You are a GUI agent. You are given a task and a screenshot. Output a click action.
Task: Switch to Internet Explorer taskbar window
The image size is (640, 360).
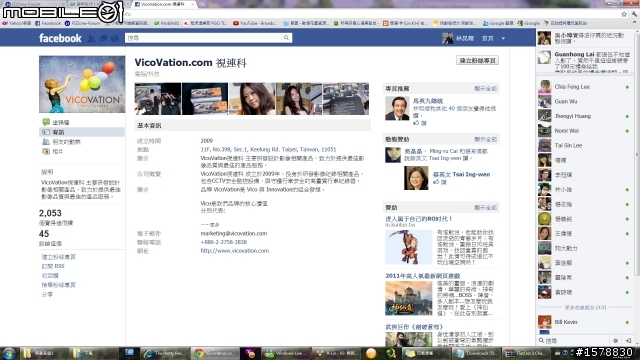click(x=165, y=353)
